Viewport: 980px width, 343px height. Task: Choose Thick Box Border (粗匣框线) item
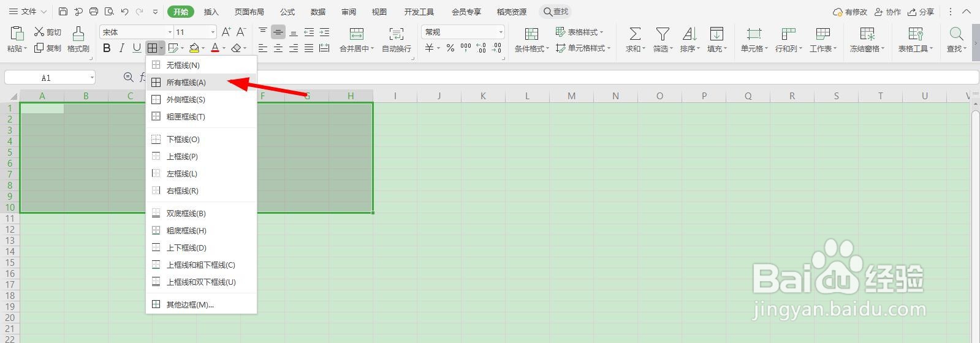(x=201, y=116)
